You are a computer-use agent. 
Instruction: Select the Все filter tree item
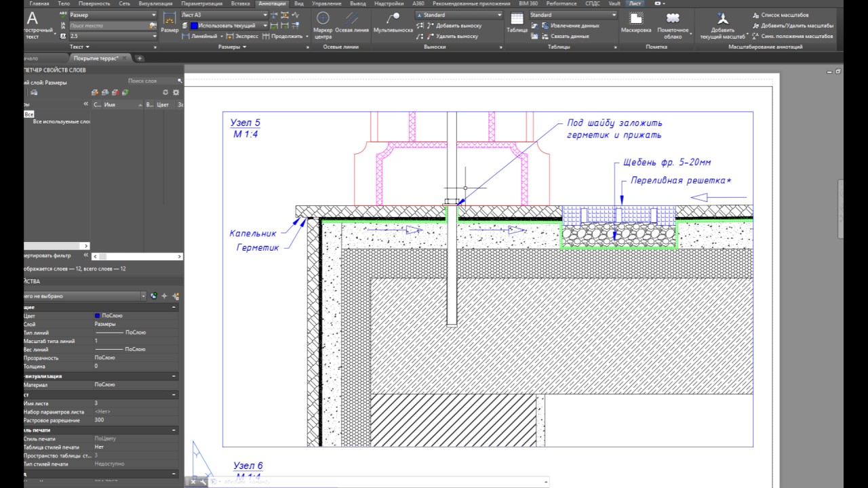pos(28,114)
